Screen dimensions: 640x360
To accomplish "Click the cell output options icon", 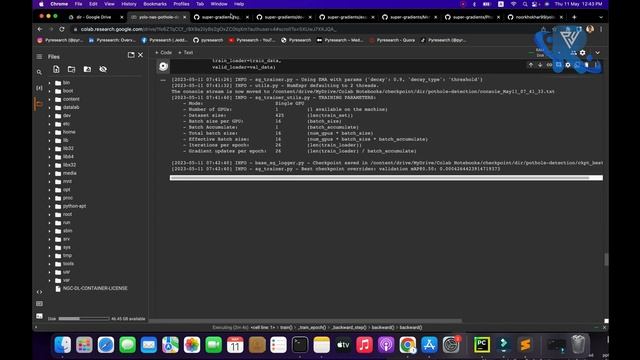I will [x=163, y=80].
